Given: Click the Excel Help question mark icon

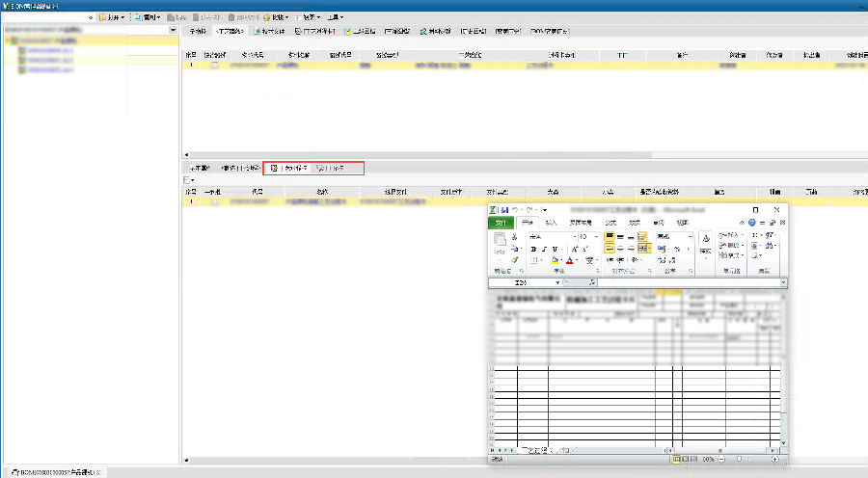Looking at the screenshot, I should coord(751,223).
